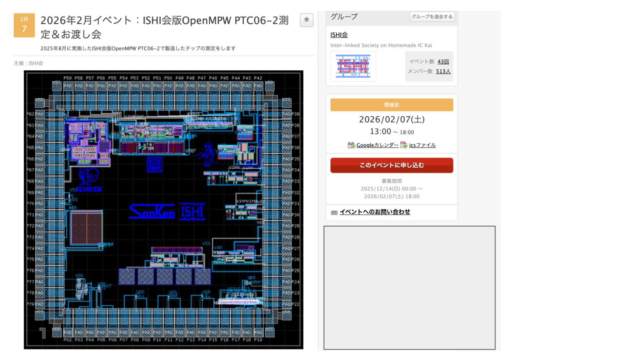
Task: Open the 513人 member count link
Action: pyautogui.click(x=443, y=71)
